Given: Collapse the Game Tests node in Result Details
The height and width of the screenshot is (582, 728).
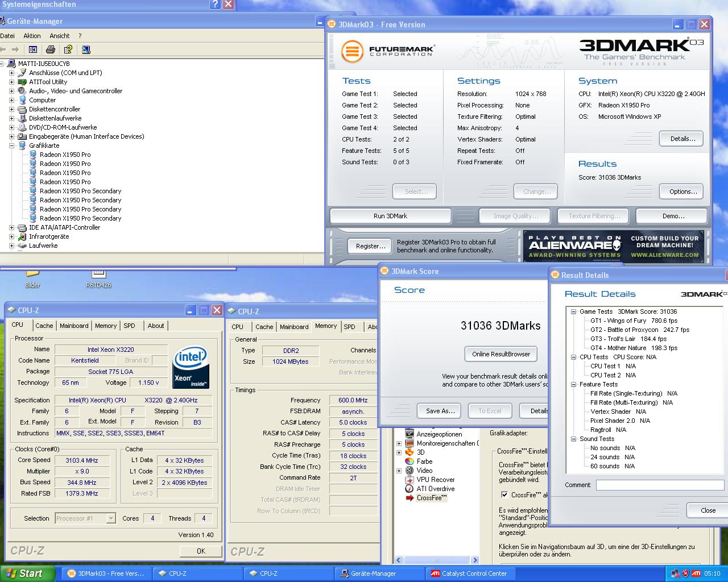Looking at the screenshot, I should coord(574,311).
